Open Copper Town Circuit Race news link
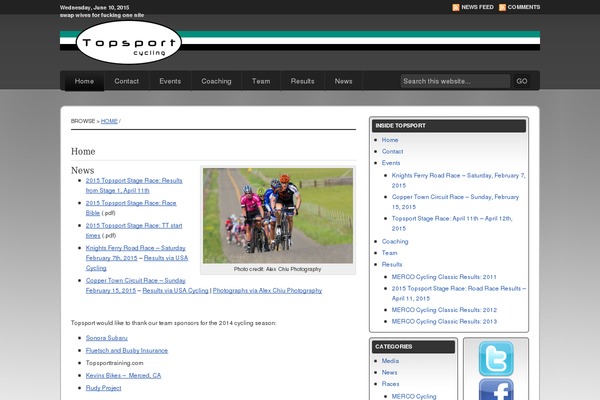 (x=135, y=285)
